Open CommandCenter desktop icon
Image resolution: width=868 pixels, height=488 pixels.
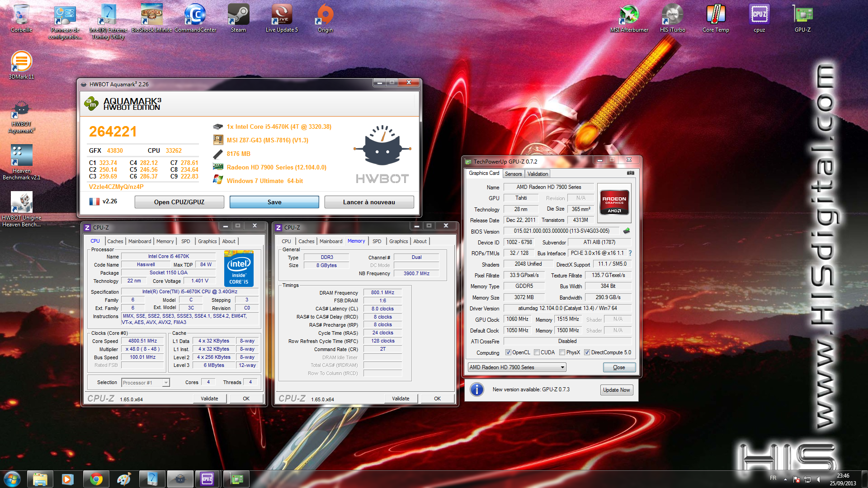195,18
